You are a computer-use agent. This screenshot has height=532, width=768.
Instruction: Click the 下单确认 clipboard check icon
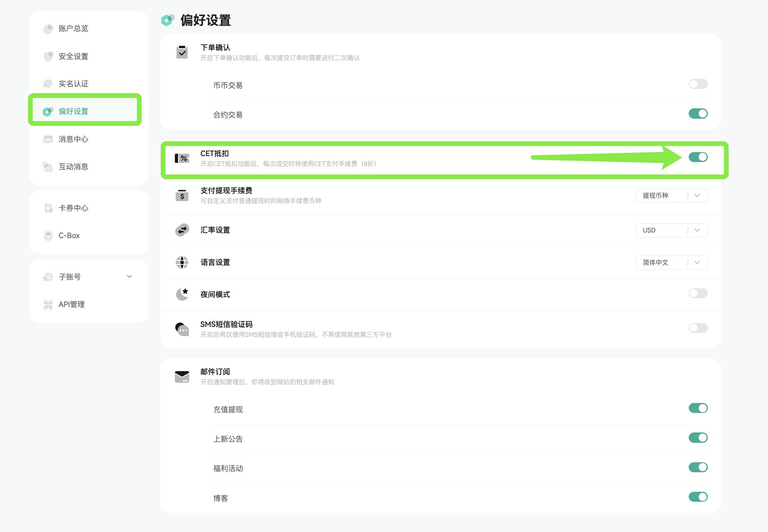(x=182, y=52)
